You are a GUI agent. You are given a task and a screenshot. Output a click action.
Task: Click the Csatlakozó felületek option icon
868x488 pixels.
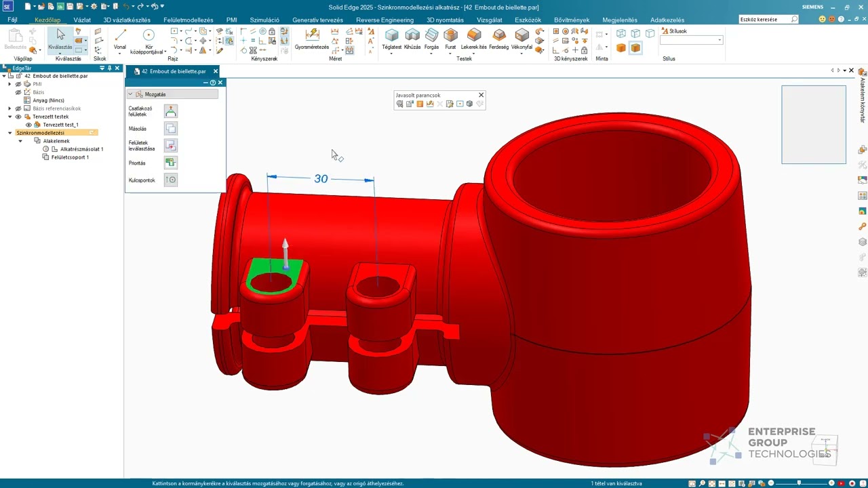[171, 111]
